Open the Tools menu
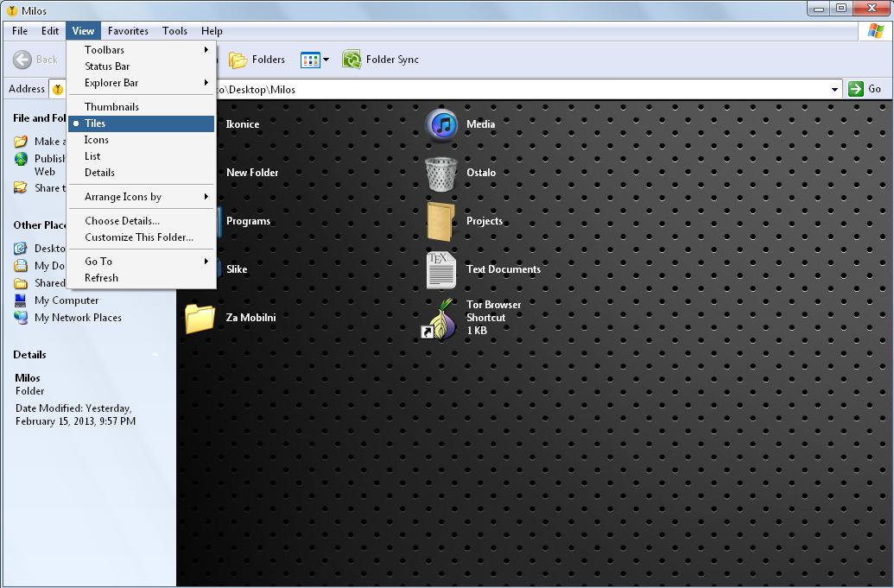This screenshot has width=894, height=588. [x=174, y=31]
